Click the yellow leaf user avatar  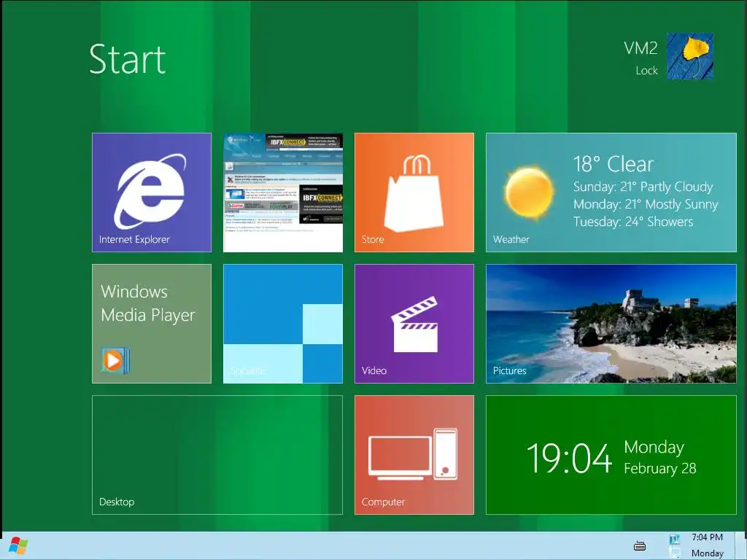click(690, 56)
